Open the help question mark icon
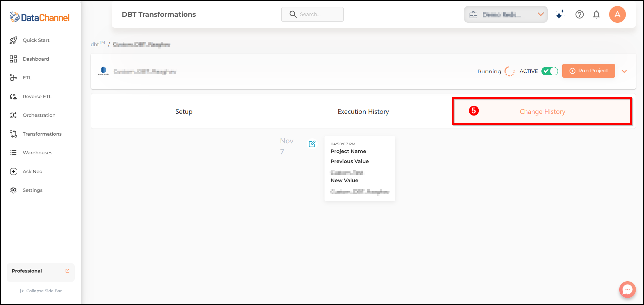The width and height of the screenshot is (644, 305). coord(580,14)
